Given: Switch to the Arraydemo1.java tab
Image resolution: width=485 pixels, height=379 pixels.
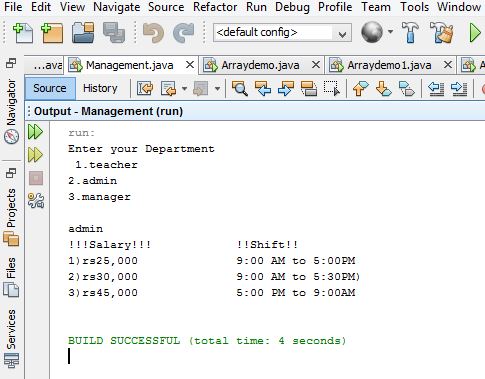Looking at the screenshot, I should tap(389, 65).
